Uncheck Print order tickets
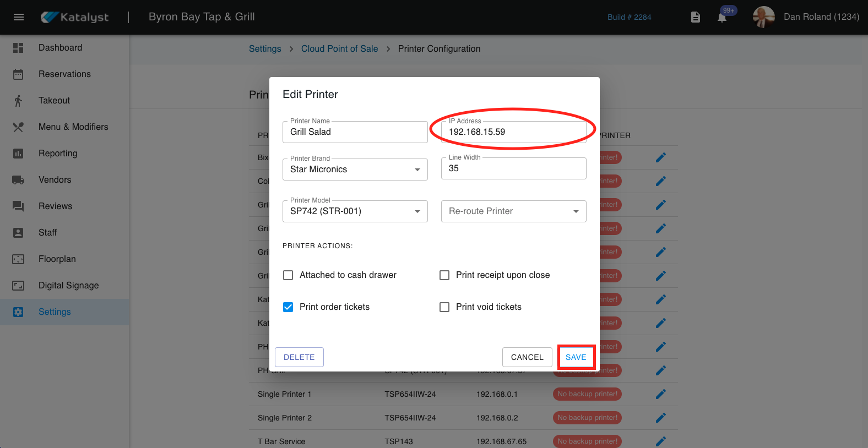The height and width of the screenshot is (448, 868). [x=288, y=307]
